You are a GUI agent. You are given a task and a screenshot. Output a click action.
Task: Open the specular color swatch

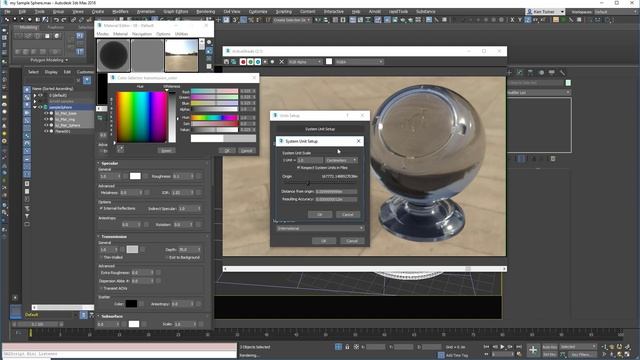click(x=135, y=176)
